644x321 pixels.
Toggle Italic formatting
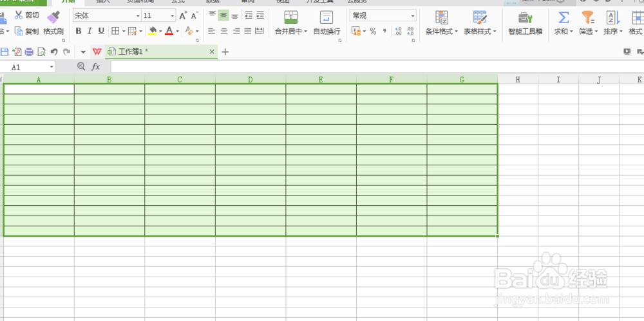coord(90,31)
